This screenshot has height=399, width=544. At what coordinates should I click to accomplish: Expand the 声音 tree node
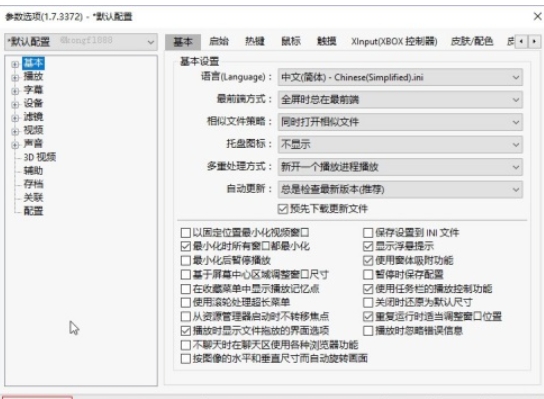click(15, 145)
